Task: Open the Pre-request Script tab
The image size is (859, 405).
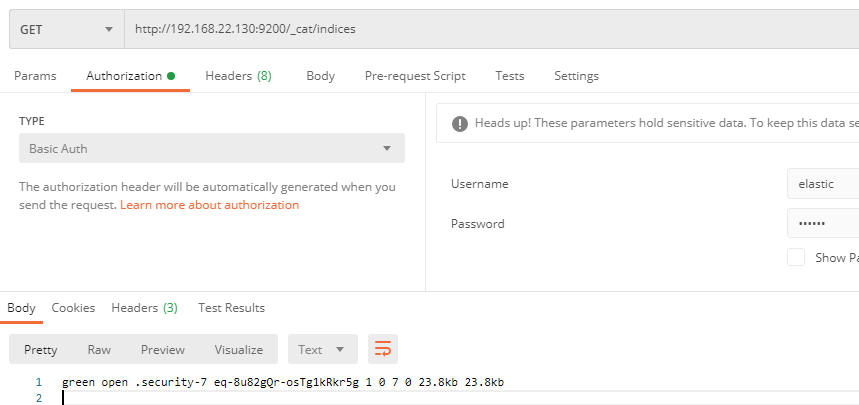Action: pyautogui.click(x=415, y=76)
